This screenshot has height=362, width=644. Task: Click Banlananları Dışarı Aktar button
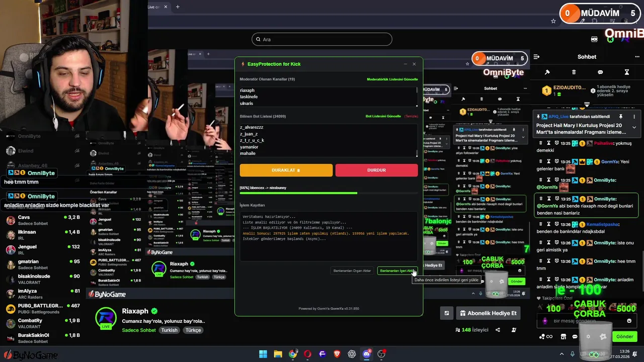[x=352, y=270]
